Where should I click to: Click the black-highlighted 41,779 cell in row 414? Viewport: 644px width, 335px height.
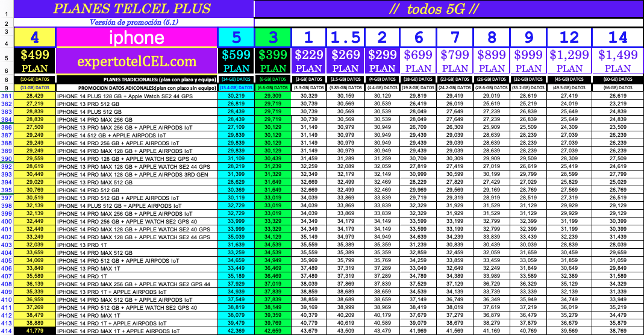coord(34,331)
